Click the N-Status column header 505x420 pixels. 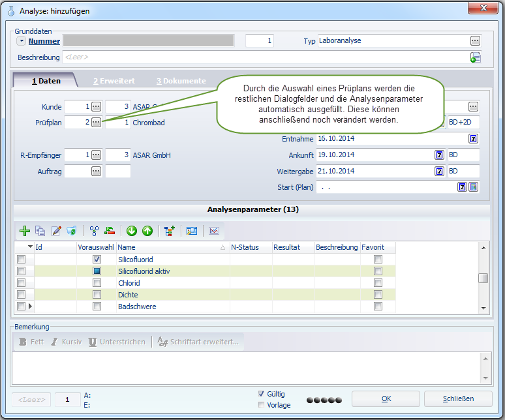click(251, 247)
